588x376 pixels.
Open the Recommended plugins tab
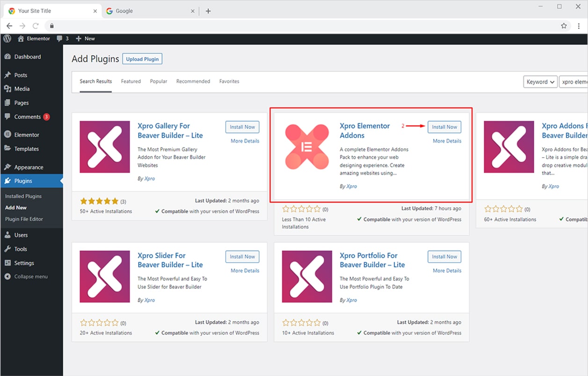[x=193, y=81]
